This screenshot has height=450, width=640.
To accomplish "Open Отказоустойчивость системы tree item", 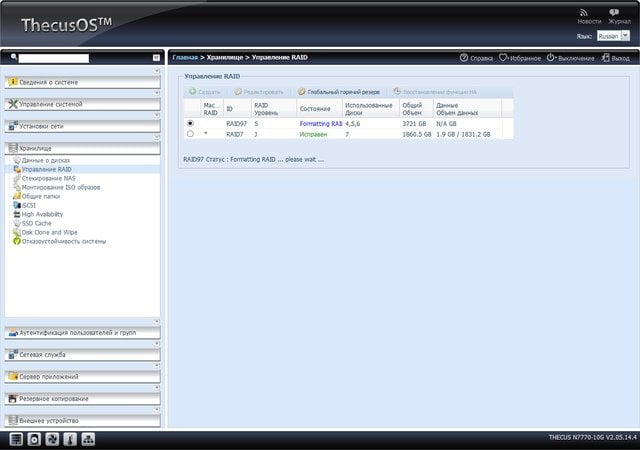I will [63, 241].
